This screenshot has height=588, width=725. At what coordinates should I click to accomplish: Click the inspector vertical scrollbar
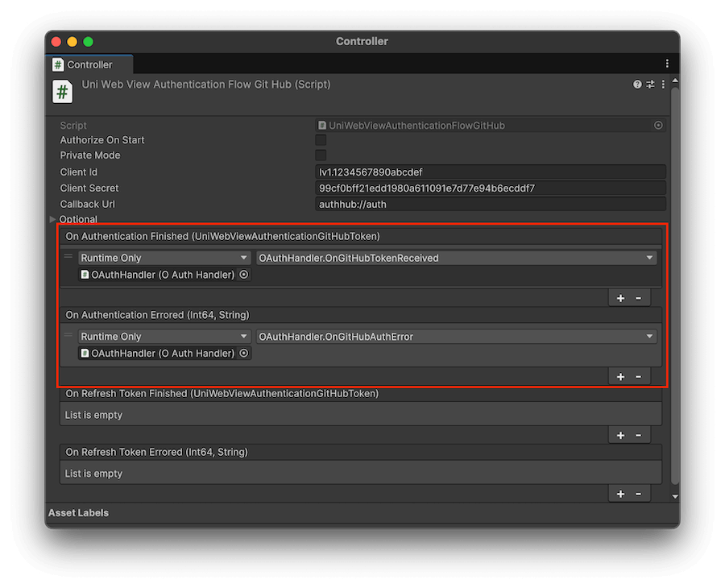click(675, 282)
